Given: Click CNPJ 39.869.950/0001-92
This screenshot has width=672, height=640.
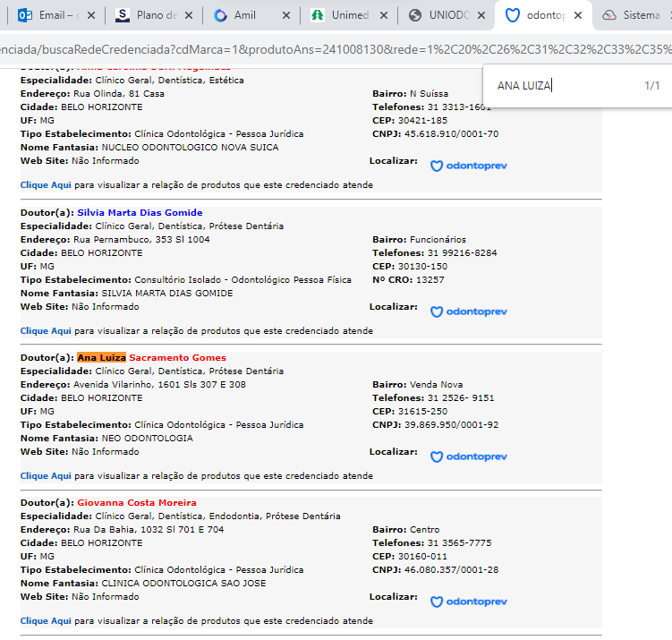Looking at the screenshot, I should coord(451,425).
